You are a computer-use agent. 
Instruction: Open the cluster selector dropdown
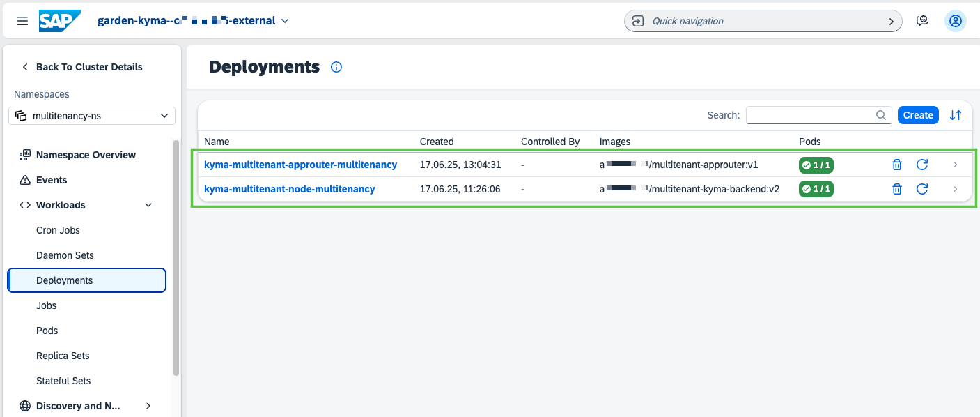pos(194,21)
